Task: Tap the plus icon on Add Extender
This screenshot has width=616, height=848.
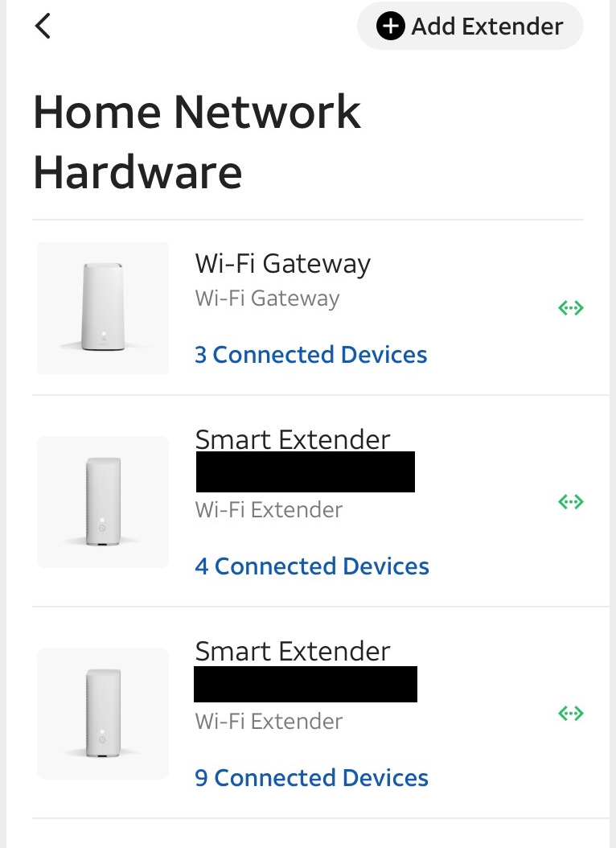Action: (391, 26)
